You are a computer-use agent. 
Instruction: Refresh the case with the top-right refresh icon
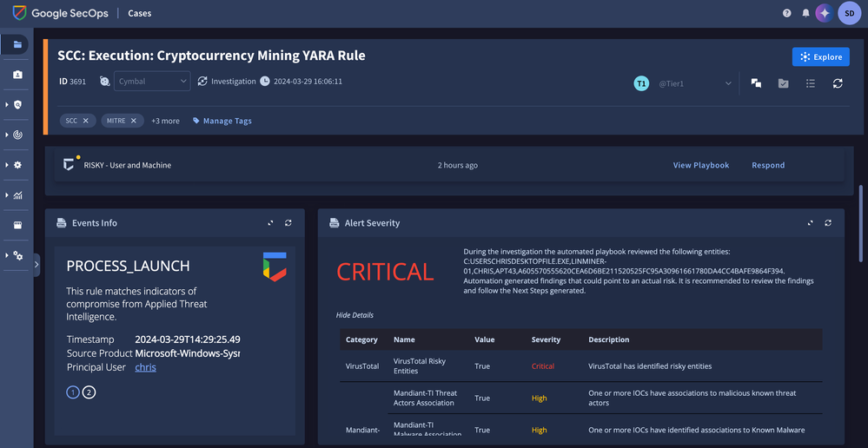(x=838, y=83)
